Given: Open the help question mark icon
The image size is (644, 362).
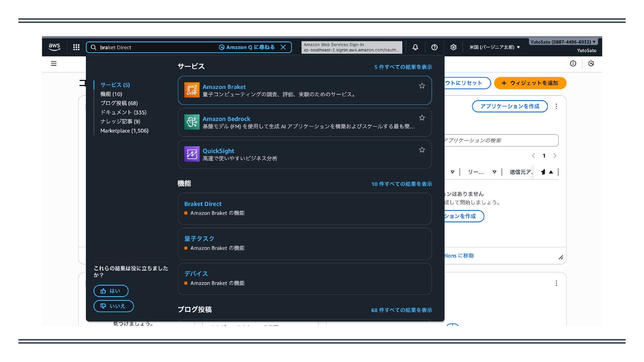Looking at the screenshot, I should tap(434, 47).
